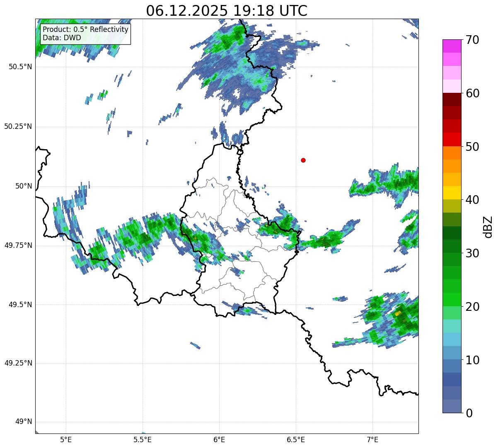Click the 49°N latitude label

click(24, 421)
